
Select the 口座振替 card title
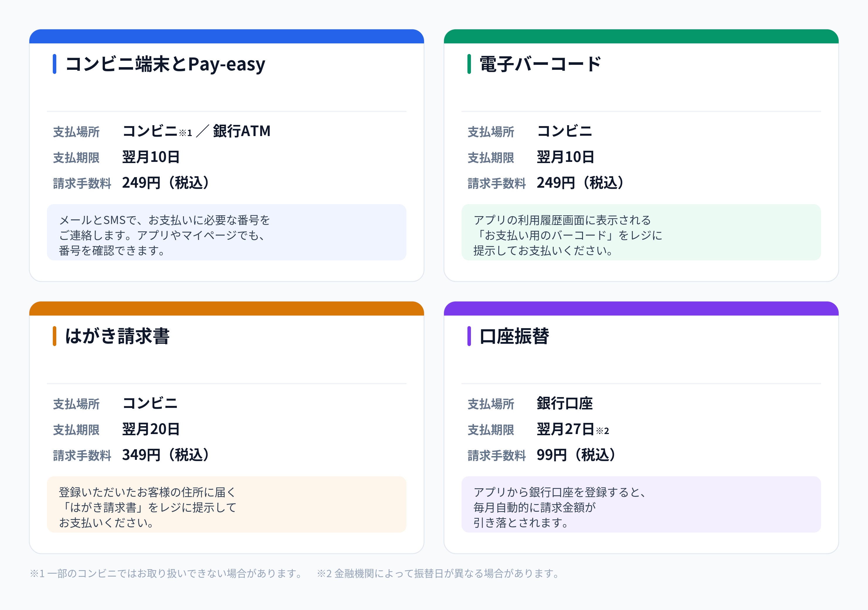[x=514, y=336]
